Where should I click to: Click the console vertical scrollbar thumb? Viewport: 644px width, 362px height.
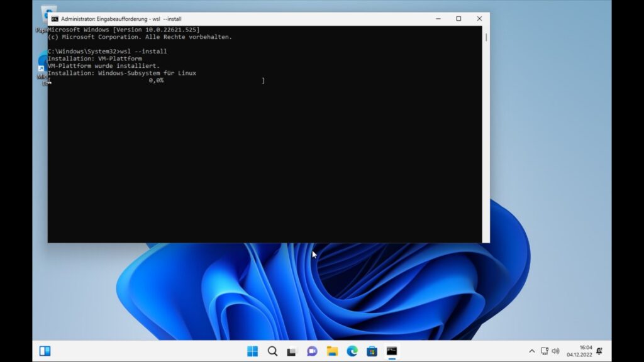[x=486, y=37]
